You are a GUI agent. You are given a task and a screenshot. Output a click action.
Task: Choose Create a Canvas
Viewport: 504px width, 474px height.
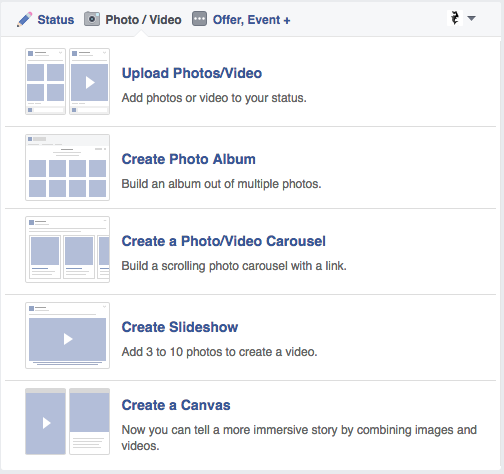(176, 405)
